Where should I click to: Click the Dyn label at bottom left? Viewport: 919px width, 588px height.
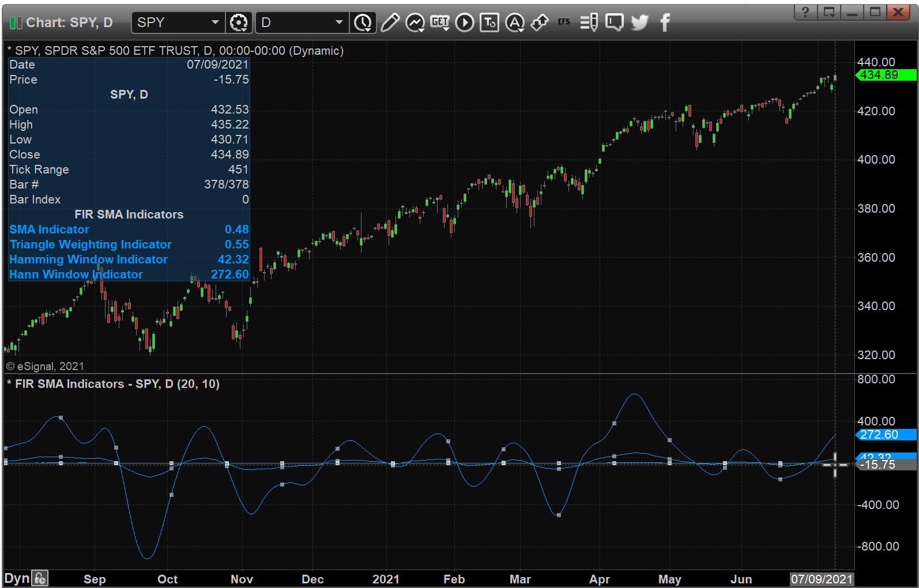coord(17,578)
